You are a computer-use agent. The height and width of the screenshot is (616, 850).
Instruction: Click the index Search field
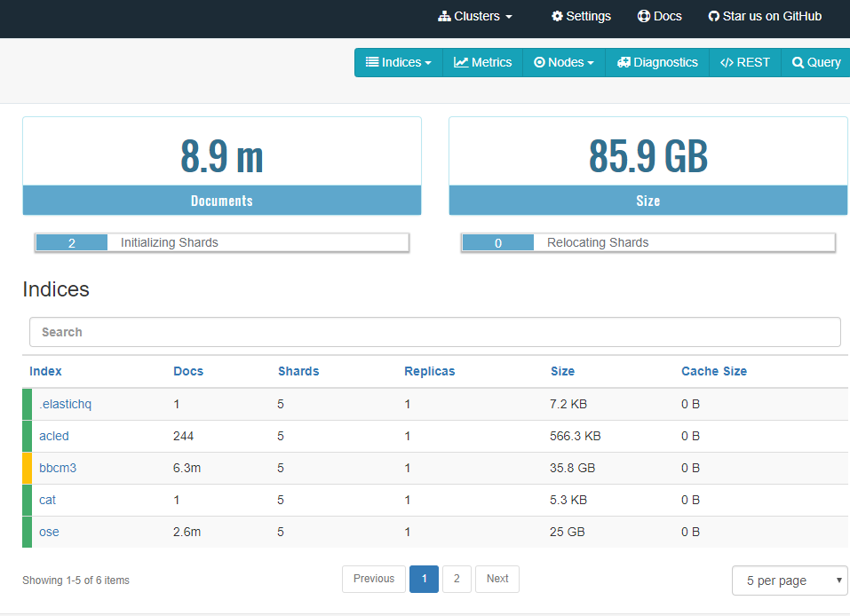pos(434,331)
